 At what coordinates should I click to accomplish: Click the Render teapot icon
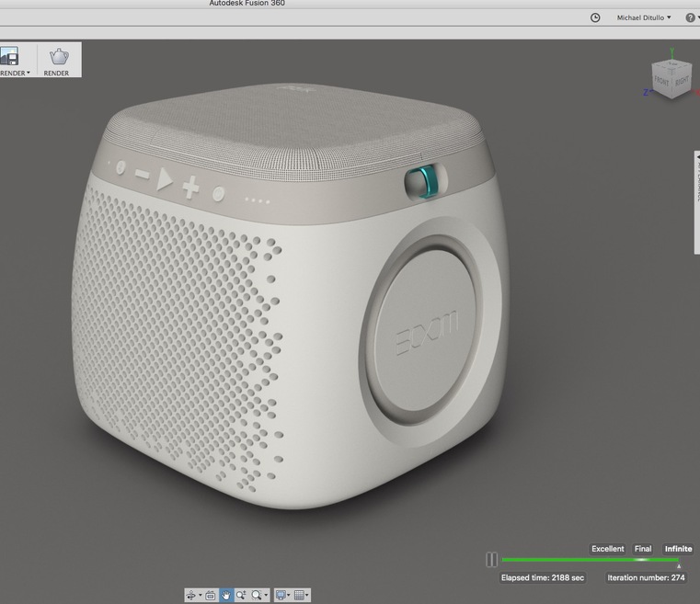(x=59, y=57)
